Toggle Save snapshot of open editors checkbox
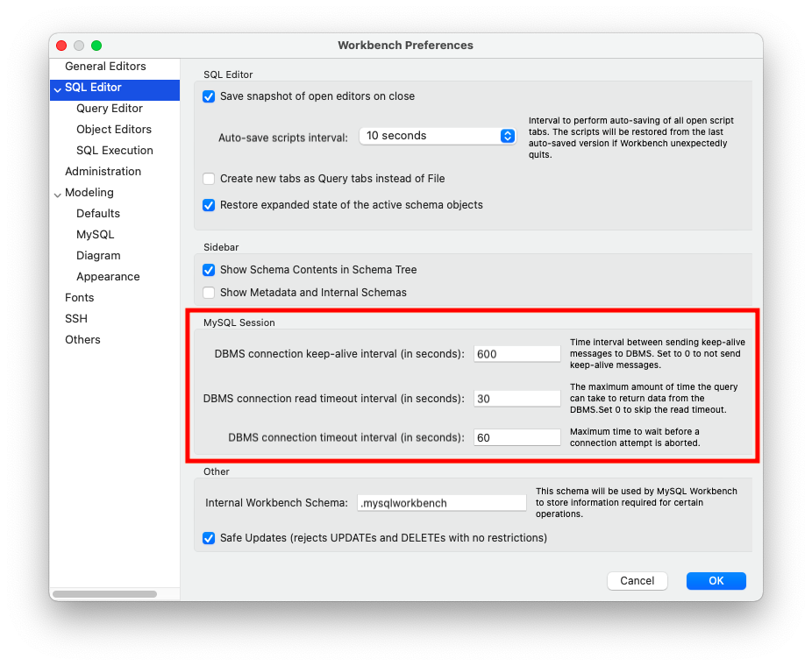Screen dimensions: 812x666 tap(209, 96)
